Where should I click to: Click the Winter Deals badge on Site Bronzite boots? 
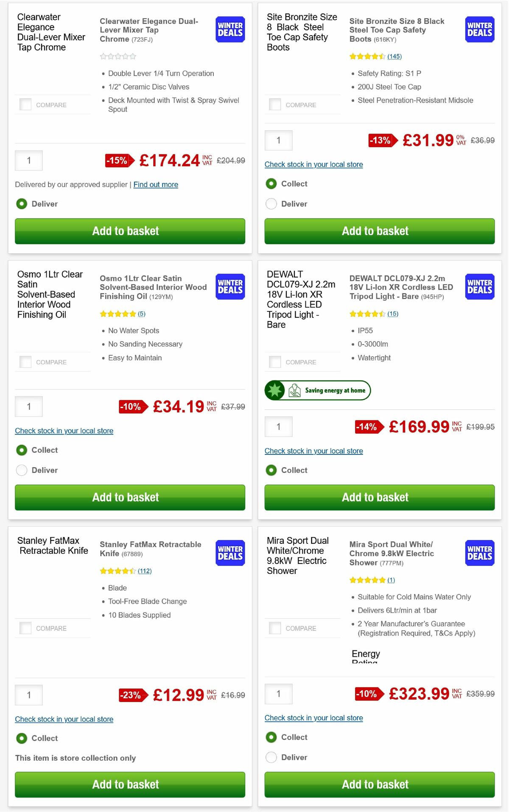(x=479, y=29)
